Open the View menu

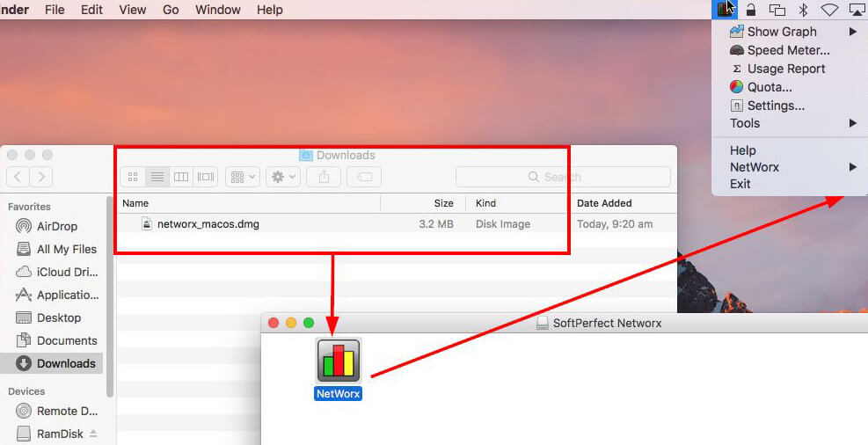pyautogui.click(x=133, y=10)
